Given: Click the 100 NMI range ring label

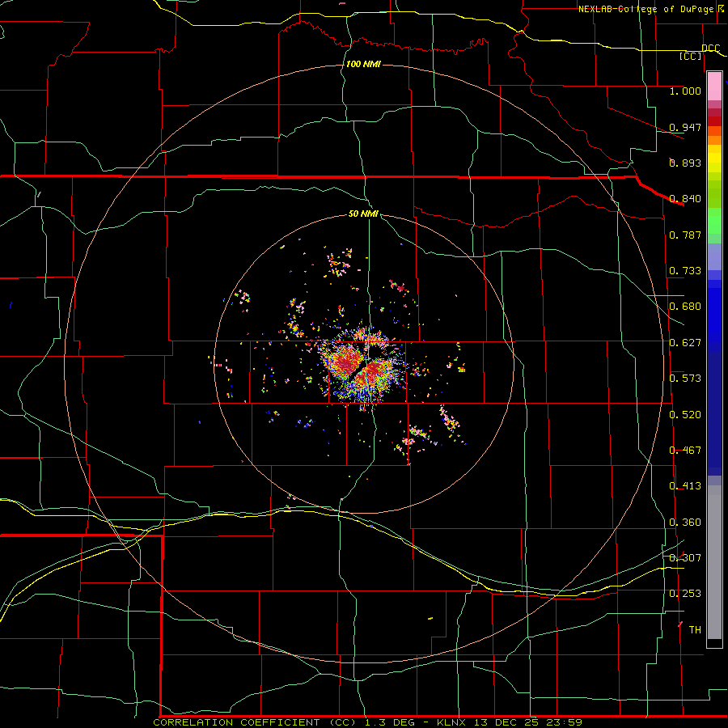Looking at the screenshot, I should 363,64.
